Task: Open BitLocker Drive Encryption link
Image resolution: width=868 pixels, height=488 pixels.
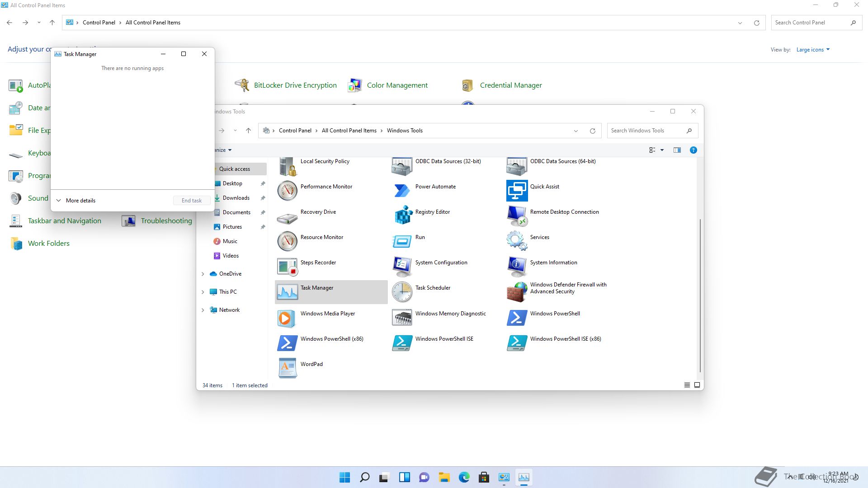Action: [295, 85]
